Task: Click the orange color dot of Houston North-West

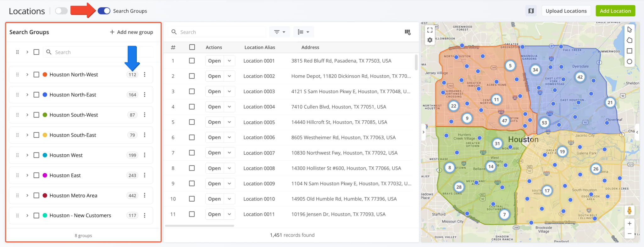Action: pyautogui.click(x=45, y=75)
